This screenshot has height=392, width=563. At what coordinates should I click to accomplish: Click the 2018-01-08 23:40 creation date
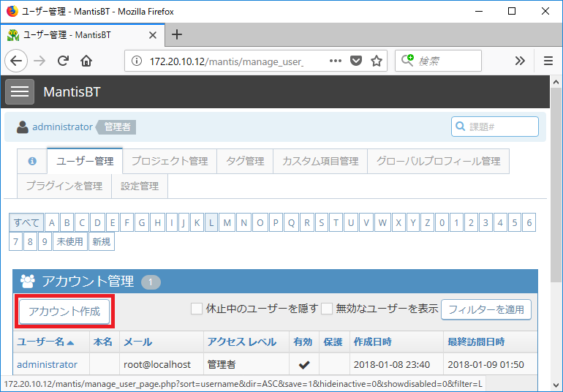tap(392, 364)
